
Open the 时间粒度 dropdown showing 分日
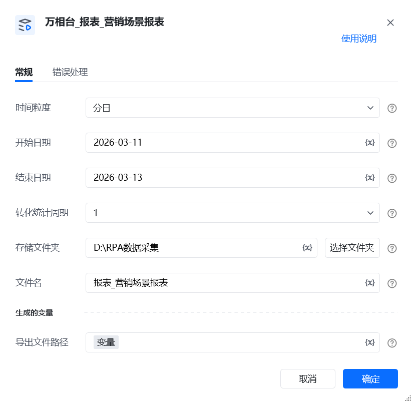point(232,108)
